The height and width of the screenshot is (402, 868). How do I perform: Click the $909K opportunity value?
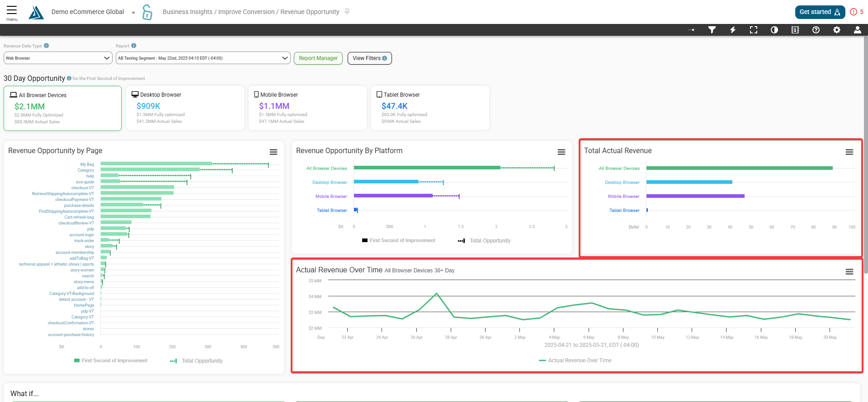point(148,106)
